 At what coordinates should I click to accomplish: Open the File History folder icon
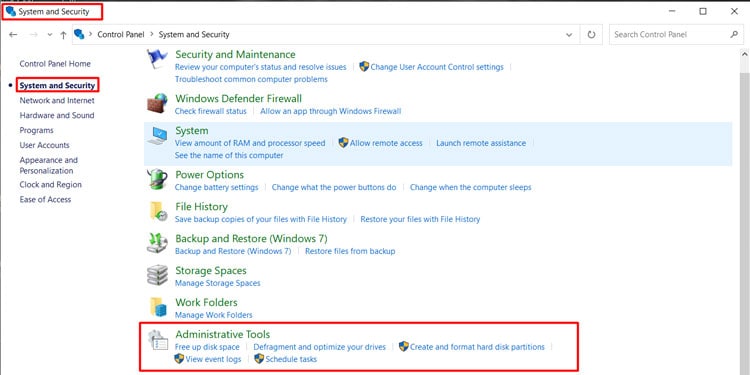point(158,211)
